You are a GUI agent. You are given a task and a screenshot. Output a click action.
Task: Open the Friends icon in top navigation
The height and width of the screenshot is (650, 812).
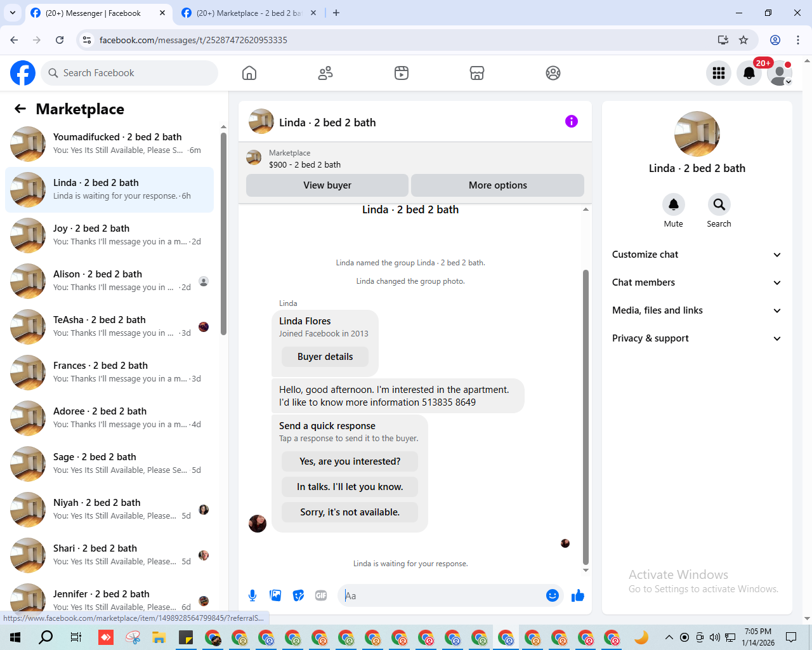coord(325,73)
